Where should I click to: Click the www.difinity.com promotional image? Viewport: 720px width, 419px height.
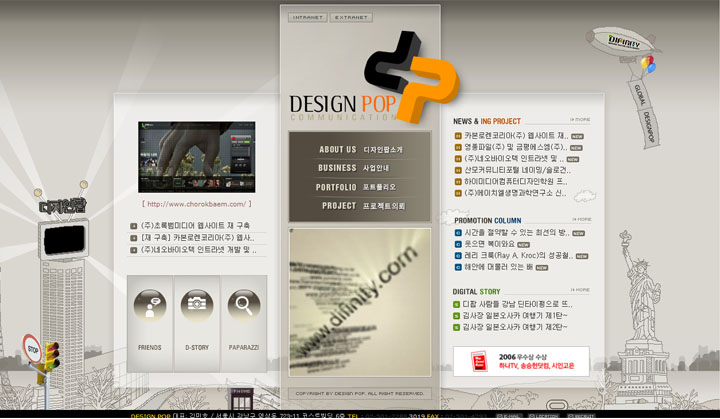360,302
